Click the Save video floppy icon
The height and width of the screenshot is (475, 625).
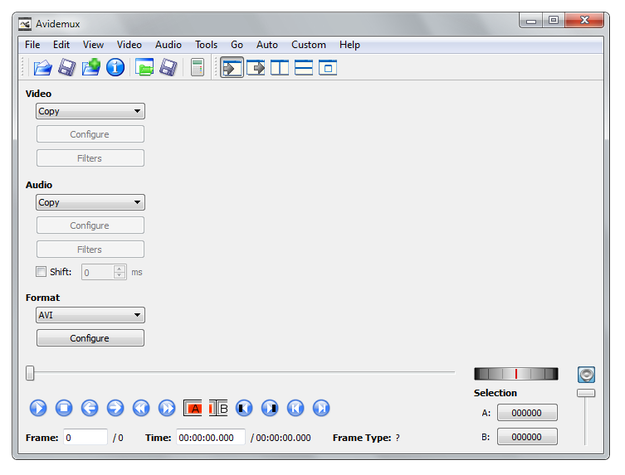[67, 68]
